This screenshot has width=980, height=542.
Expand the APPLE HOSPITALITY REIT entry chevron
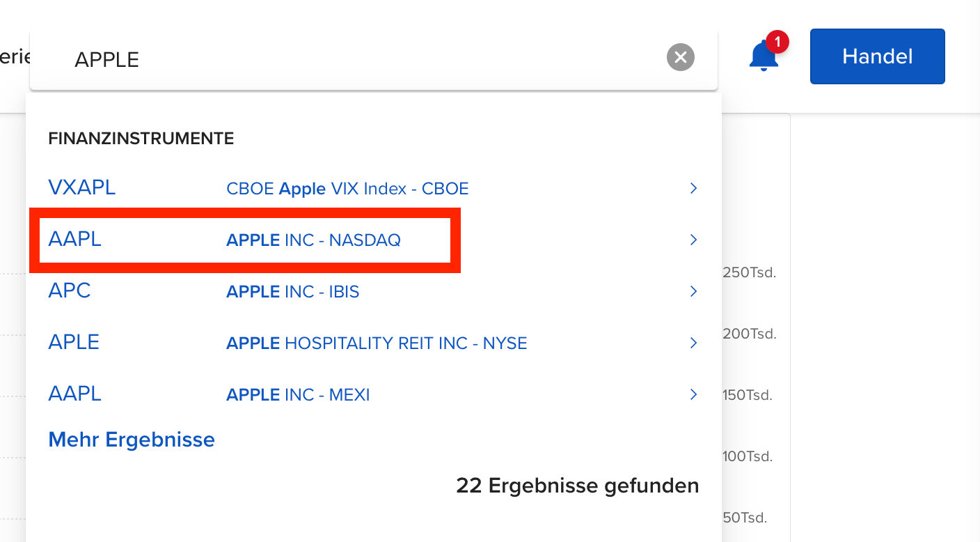tap(693, 343)
